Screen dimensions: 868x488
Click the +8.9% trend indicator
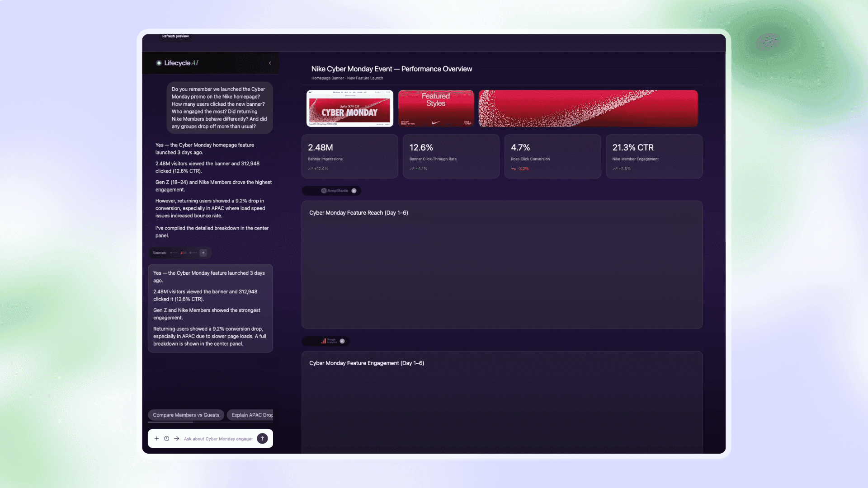pyautogui.click(x=622, y=169)
